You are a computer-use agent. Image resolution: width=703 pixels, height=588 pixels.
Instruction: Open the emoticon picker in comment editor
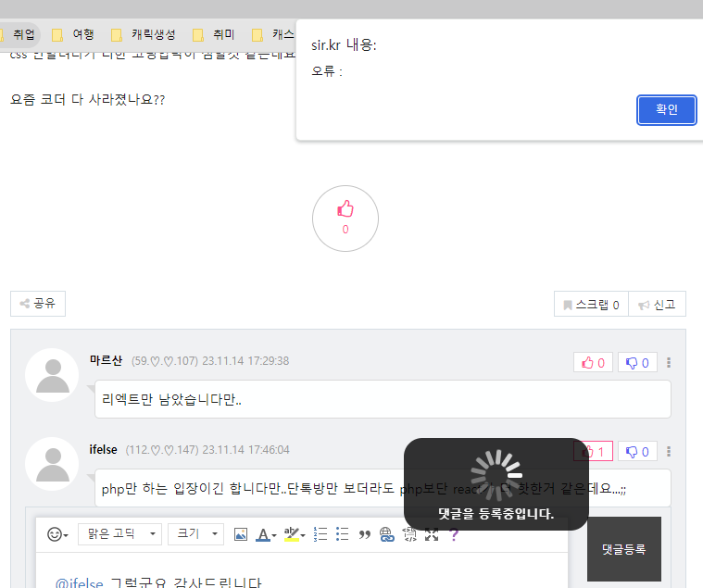(57, 534)
